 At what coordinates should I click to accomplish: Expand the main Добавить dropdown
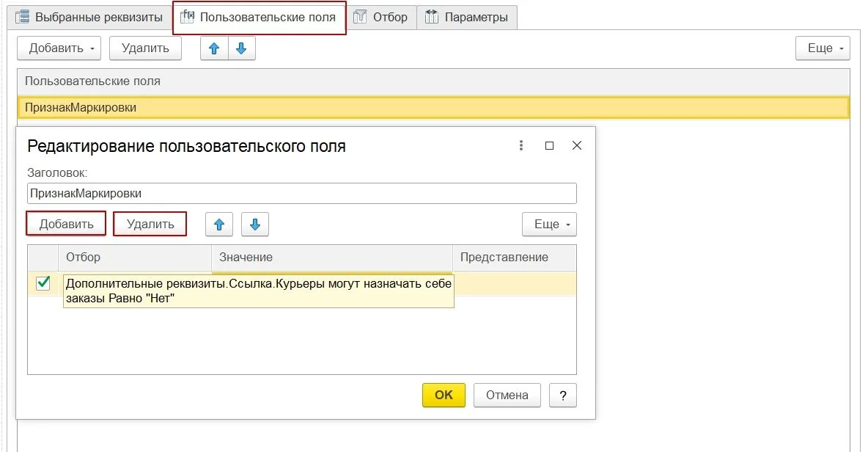point(63,48)
